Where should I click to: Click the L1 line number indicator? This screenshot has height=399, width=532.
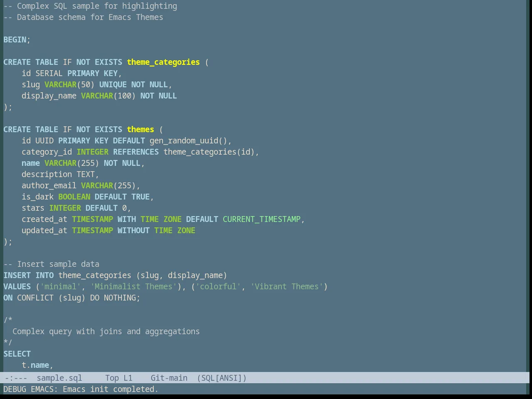128,378
